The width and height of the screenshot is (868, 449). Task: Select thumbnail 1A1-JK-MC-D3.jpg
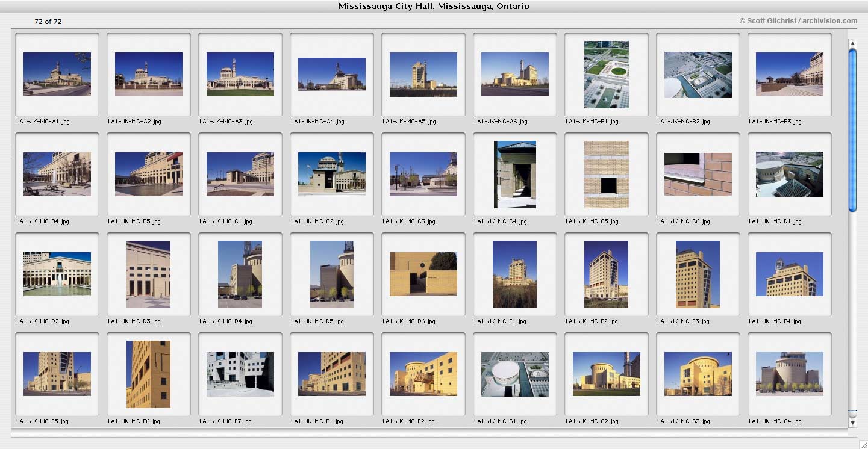149,274
